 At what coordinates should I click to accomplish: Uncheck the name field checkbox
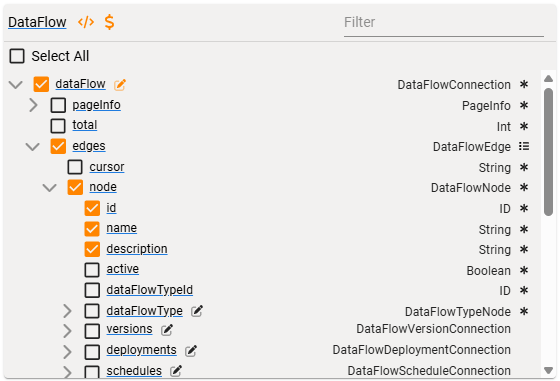coord(92,229)
